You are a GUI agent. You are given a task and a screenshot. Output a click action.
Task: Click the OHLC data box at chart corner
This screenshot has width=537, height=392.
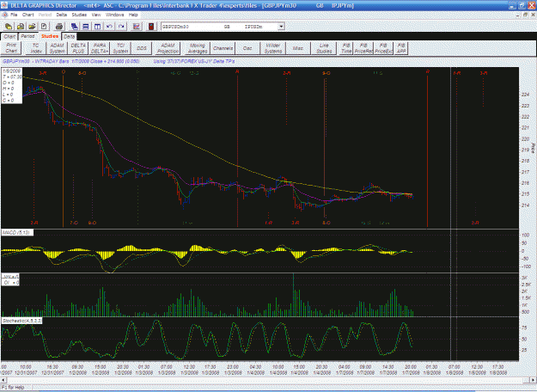coord(12,86)
